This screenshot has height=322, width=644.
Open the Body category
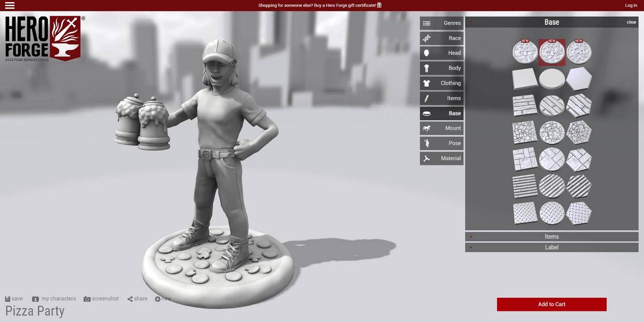coord(441,68)
